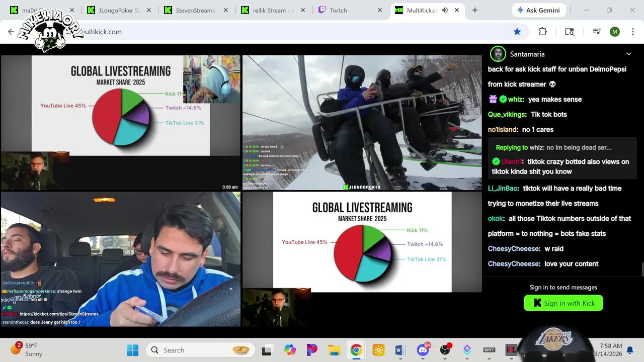Click the taskbar Search box
This screenshot has height=362, width=644.
tap(200, 350)
